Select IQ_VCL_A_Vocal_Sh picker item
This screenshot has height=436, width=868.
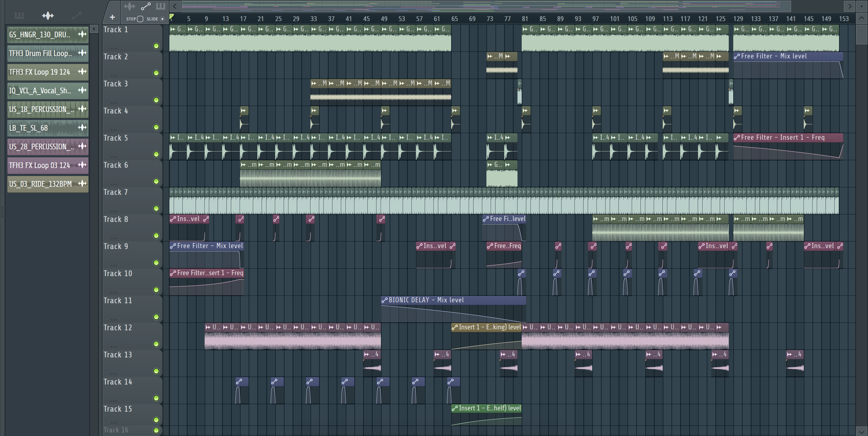pos(48,91)
